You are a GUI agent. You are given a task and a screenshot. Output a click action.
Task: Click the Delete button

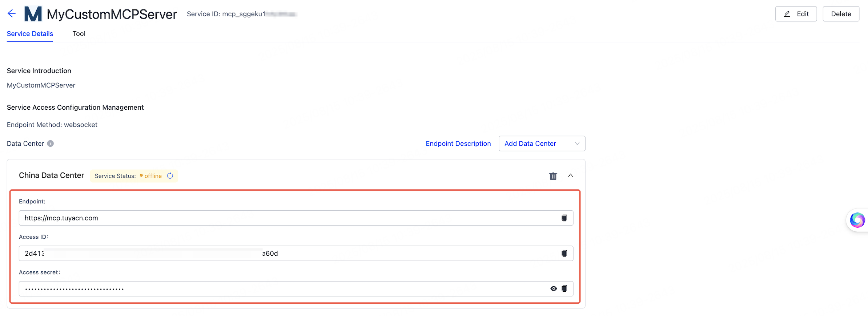pyautogui.click(x=841, y=14)
